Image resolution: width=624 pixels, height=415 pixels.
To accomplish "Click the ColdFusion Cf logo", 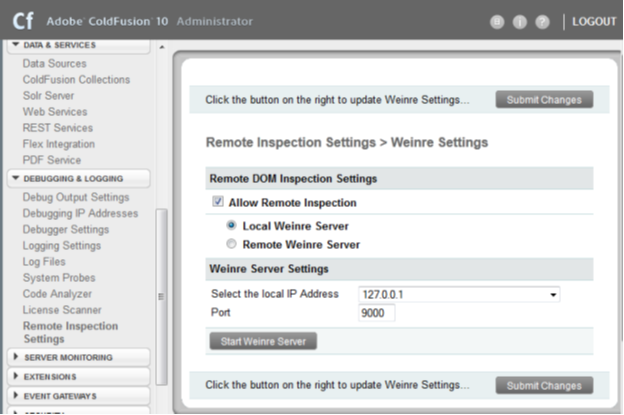I will (21, 20).
